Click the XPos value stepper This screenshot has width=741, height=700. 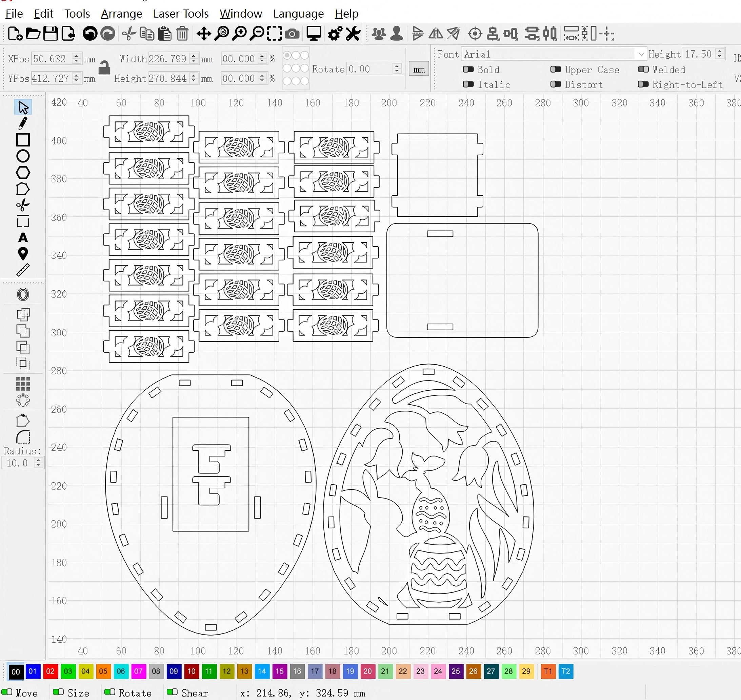(77, 59)
